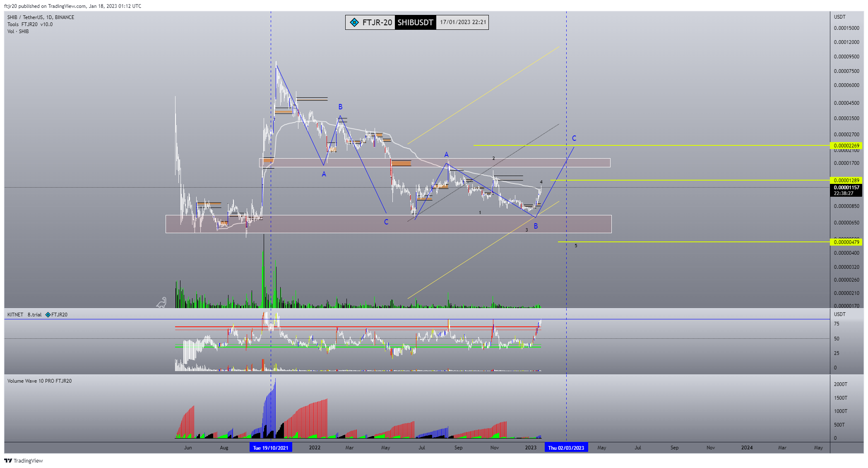This screenshot has height=468, width=868.
Task: Click the 2022 label on the time axis
Action: click(315, 448)
